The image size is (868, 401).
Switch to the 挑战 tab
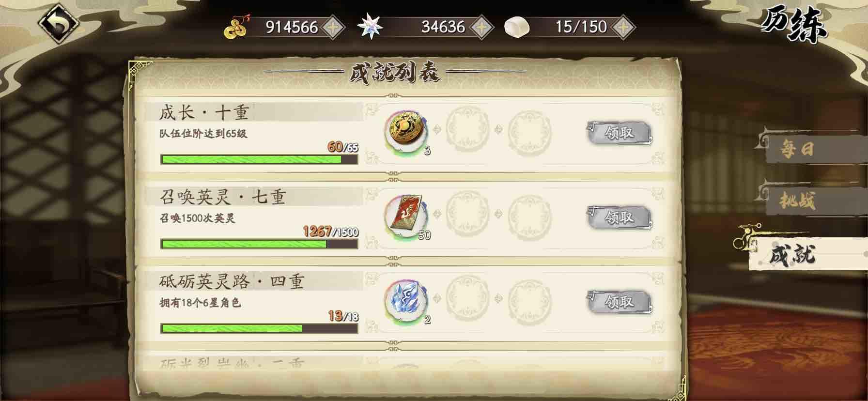813,200
